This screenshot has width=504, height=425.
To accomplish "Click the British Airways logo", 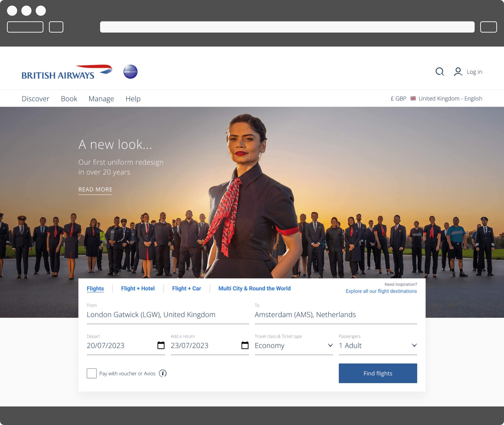I will 67,72.
